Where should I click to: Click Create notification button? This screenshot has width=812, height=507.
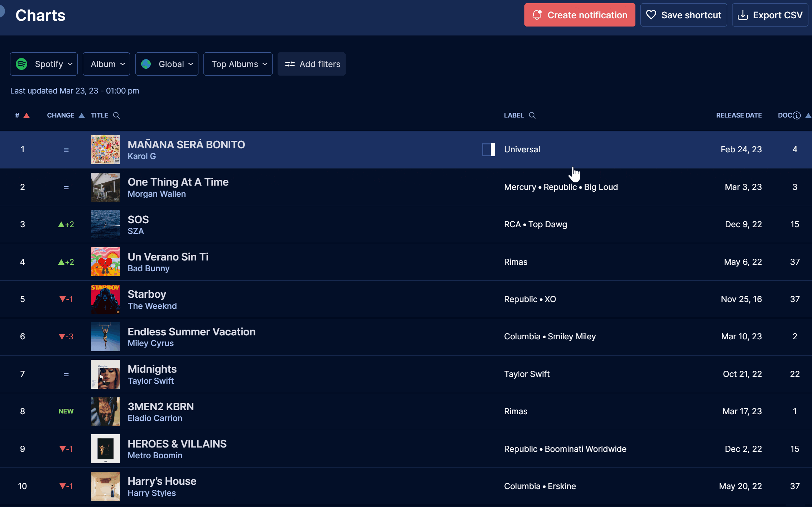(x=580, y=15)
